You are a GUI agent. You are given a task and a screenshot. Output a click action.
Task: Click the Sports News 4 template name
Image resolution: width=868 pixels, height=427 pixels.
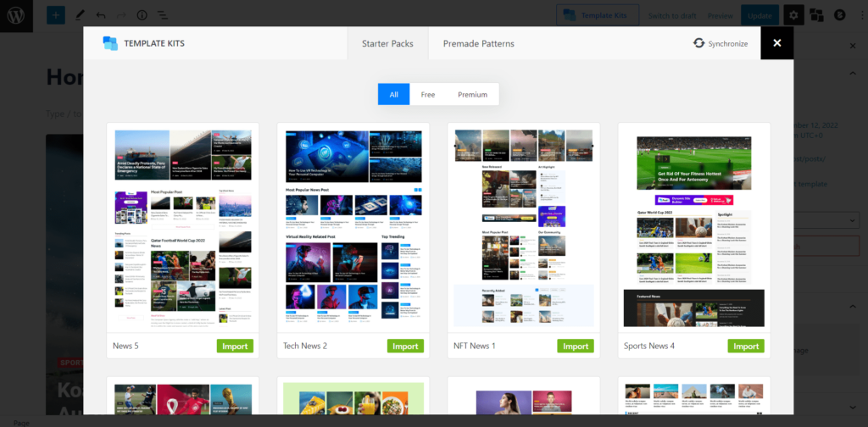pyautogui.click(x=649, y=347)
